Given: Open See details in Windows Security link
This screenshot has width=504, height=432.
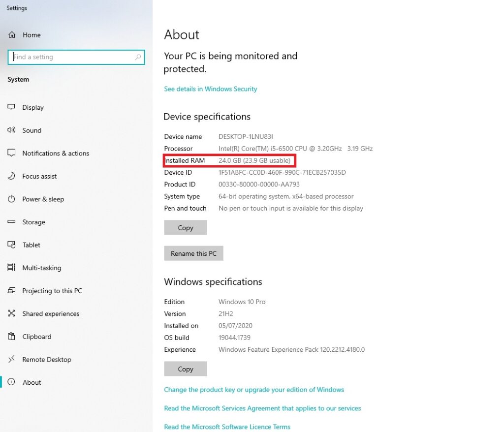Looking at the screenshot, I should coord(211,89).
